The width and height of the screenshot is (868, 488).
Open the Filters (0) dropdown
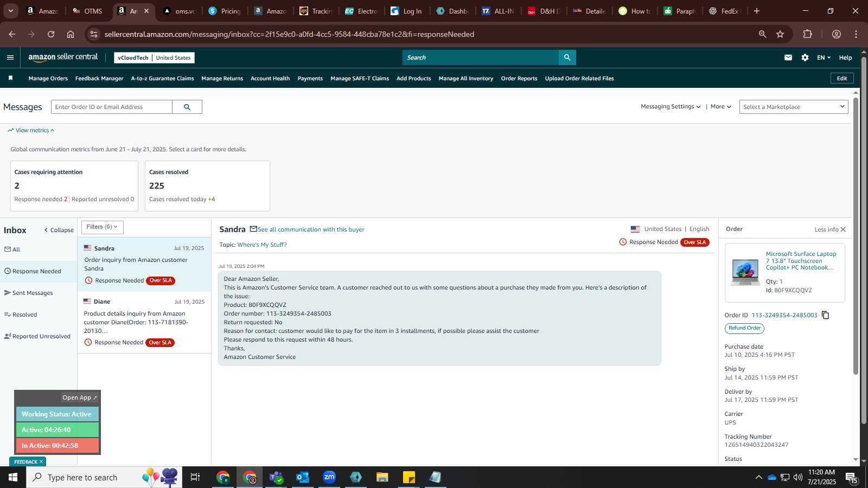click(103, 227)
